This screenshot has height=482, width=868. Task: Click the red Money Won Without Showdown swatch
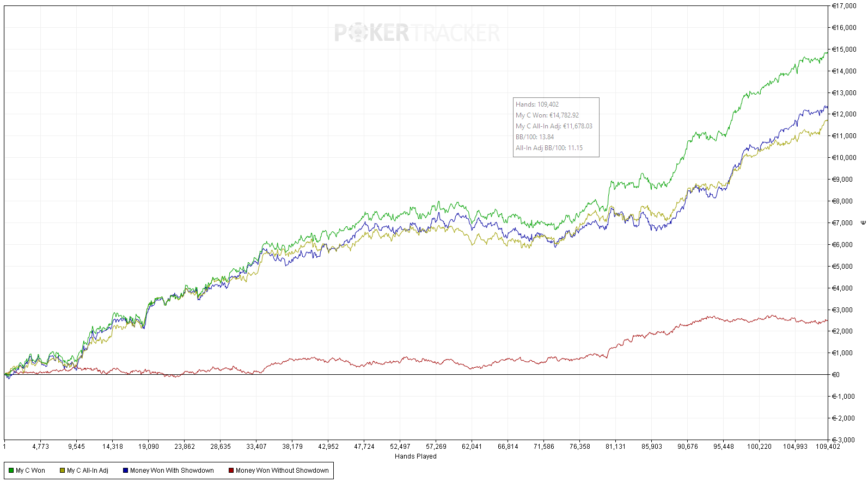coord(231,471)
